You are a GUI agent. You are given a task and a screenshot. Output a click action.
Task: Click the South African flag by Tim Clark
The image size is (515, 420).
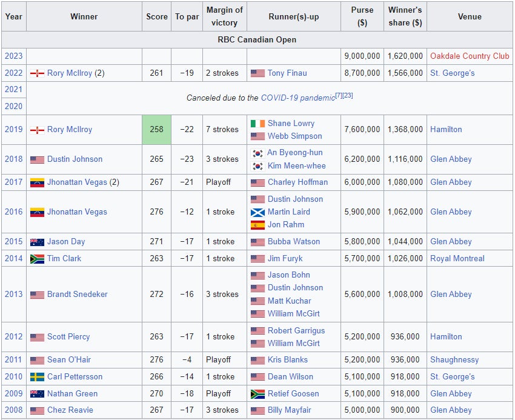click(x=37, y=259)
